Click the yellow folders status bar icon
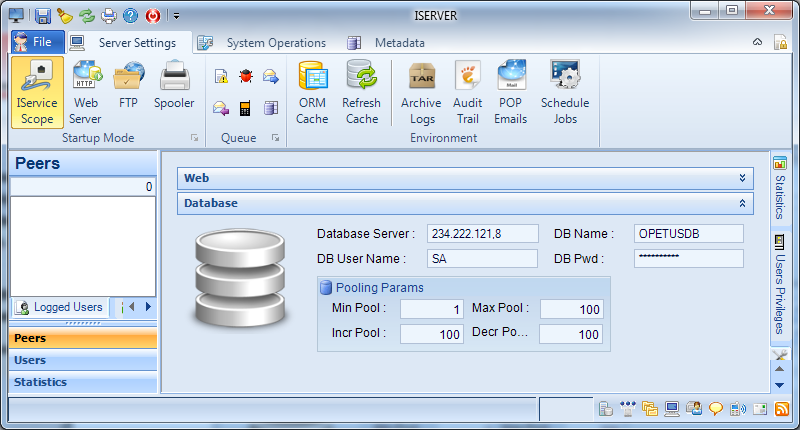The image size is (800, 430). [x=649, y=409]
